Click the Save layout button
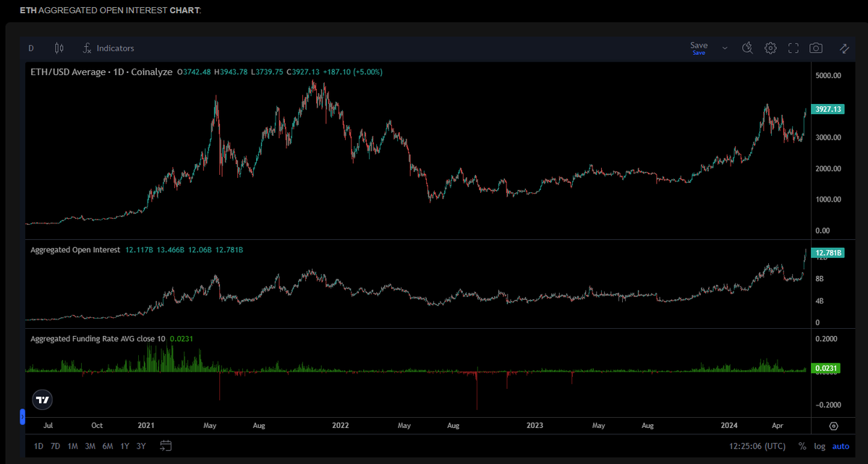This screenshot has height=464, width=868. click(x=699, y=48)
